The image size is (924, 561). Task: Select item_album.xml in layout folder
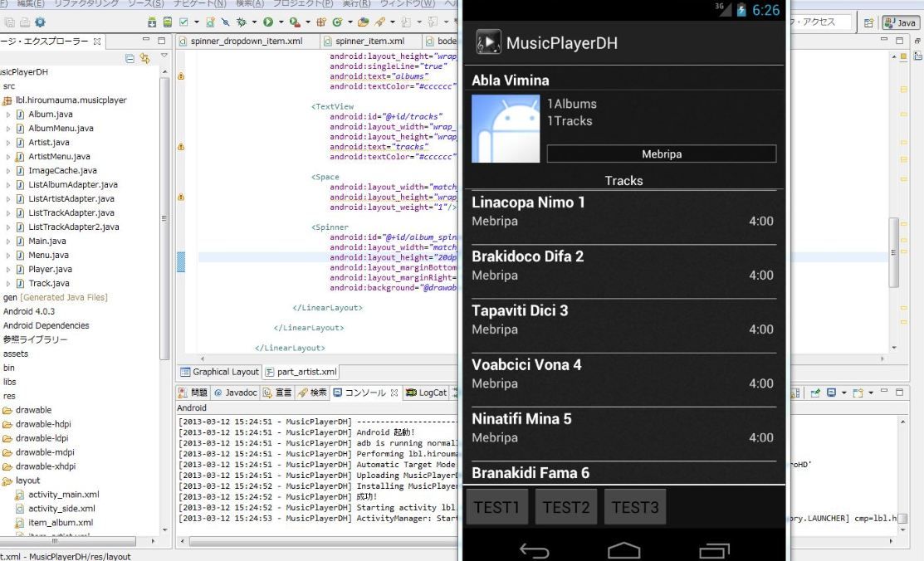pos(61,523)
